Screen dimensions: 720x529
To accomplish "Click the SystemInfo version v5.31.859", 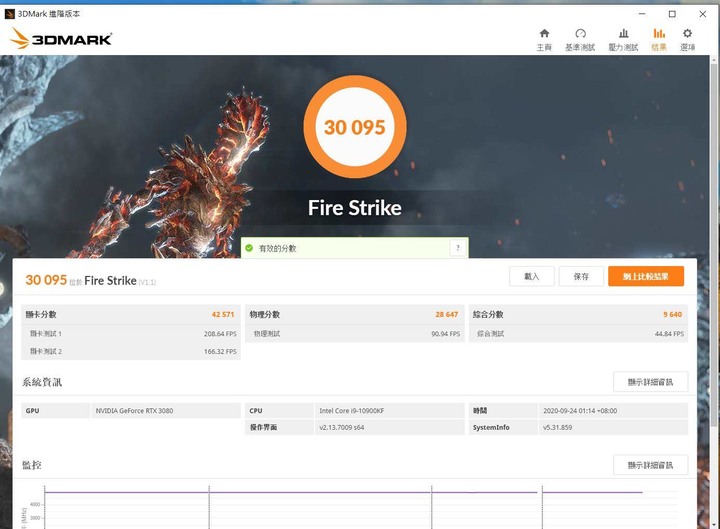I will (557, 427).
